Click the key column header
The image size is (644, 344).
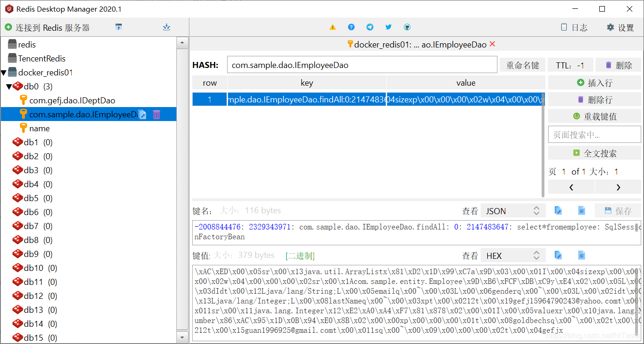[x=307, y=83]
